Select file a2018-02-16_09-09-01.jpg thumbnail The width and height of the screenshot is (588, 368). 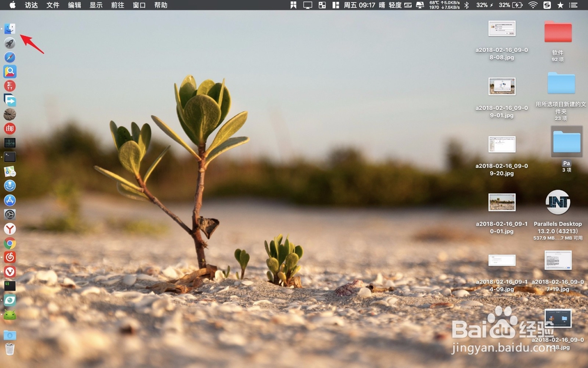[x=502, y=87]
